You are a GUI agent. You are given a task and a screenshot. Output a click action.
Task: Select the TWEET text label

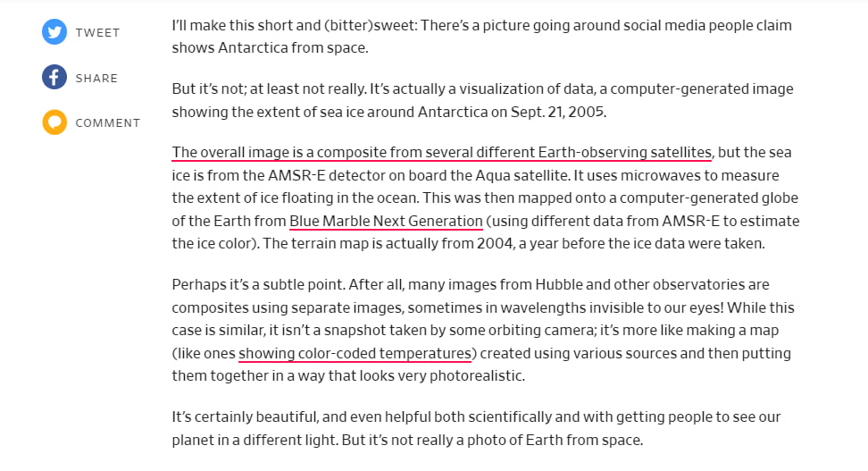click(98, 33)
